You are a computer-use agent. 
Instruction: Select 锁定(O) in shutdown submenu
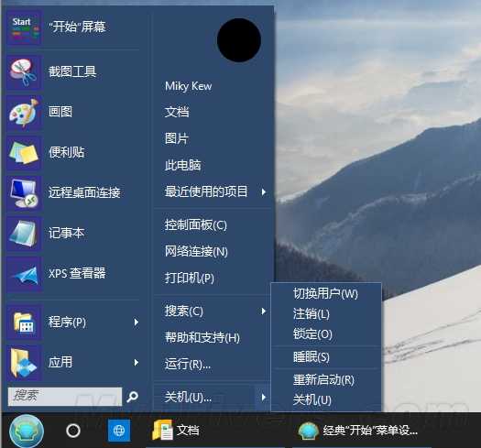pyautogui.click(x=312, y=333)
